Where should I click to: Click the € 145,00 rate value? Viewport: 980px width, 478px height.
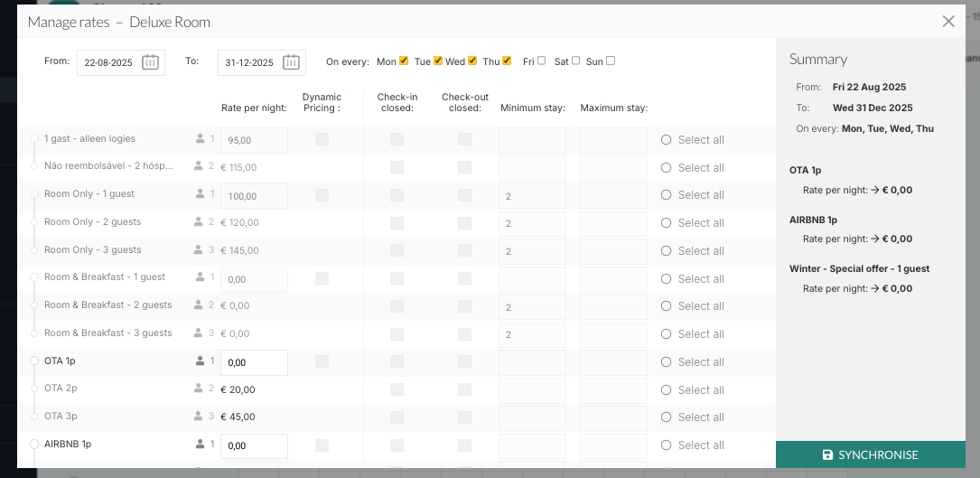coord(240,251)
